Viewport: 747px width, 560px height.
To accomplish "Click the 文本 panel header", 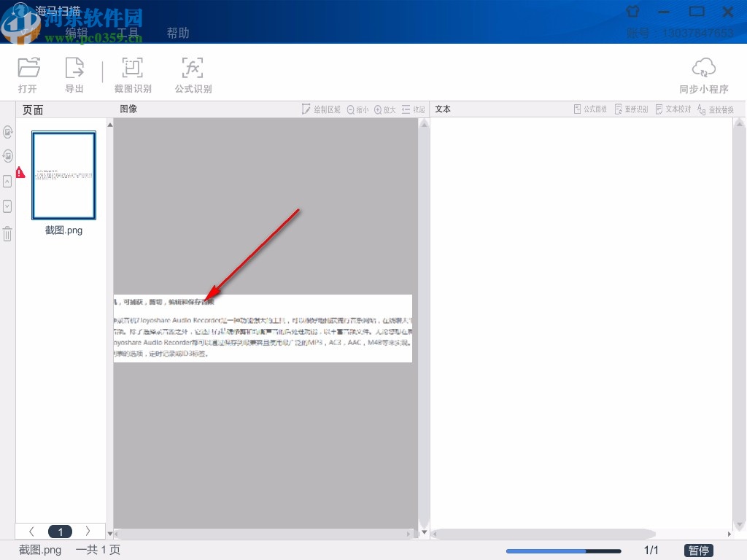I will tap(443, 109).
